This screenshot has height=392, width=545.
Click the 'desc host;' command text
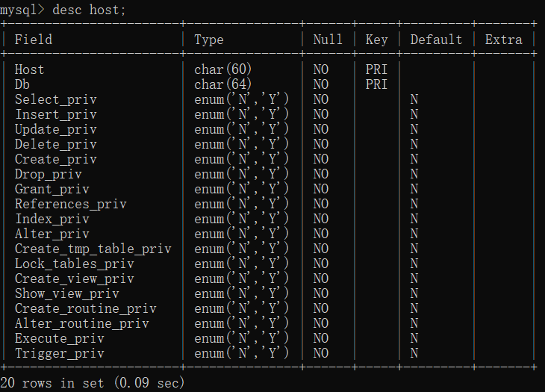point(89,10)
